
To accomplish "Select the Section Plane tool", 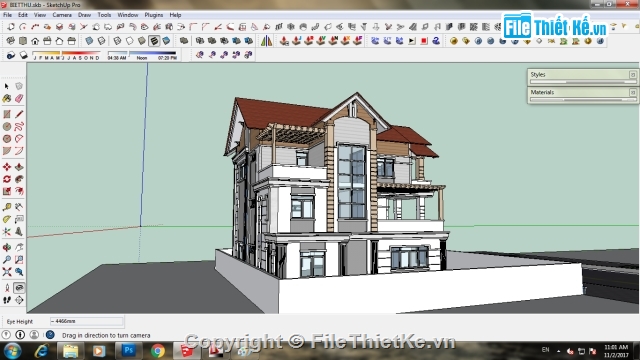I will tap(19, 300).
